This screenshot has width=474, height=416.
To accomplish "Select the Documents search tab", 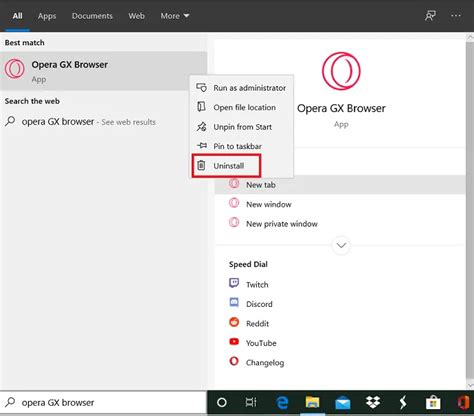I will tap(92, 16).
